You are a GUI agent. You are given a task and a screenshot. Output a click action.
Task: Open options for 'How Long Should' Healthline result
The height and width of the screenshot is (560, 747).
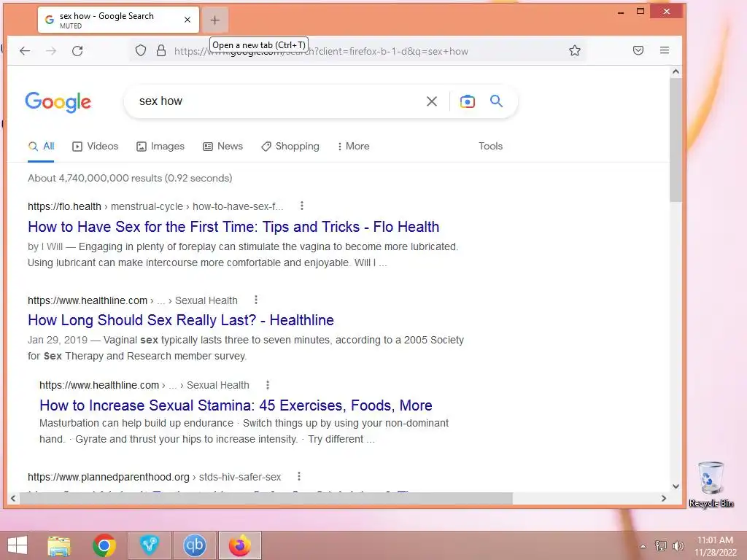[x=256, y=300]
